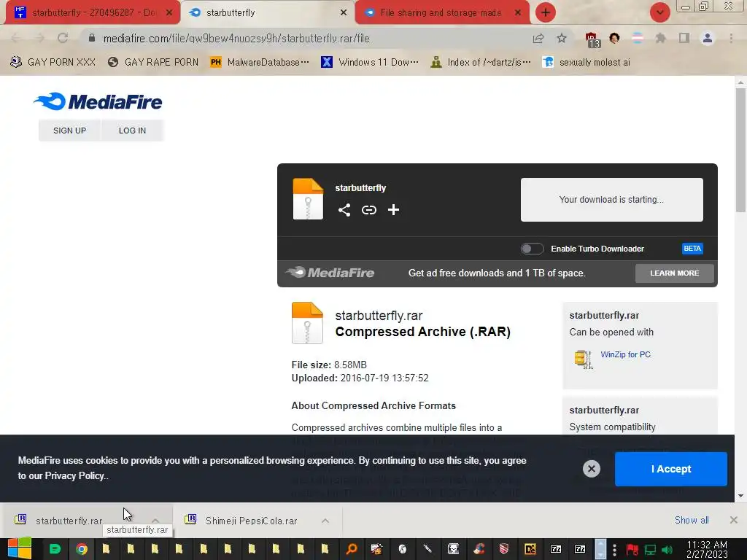The width and height of the screenshot is (747, 560).
Task: Open the Windows 11 Dow bookmark
Action: click(370, 63)
